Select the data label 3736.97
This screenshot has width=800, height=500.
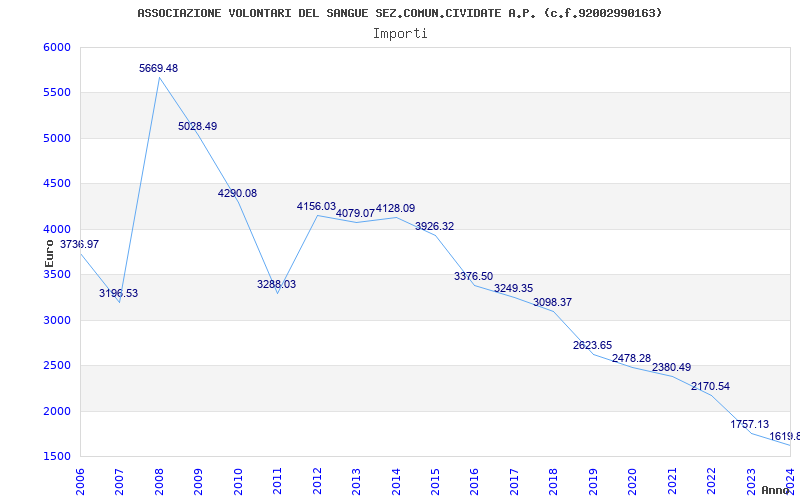tap(80, 244)
